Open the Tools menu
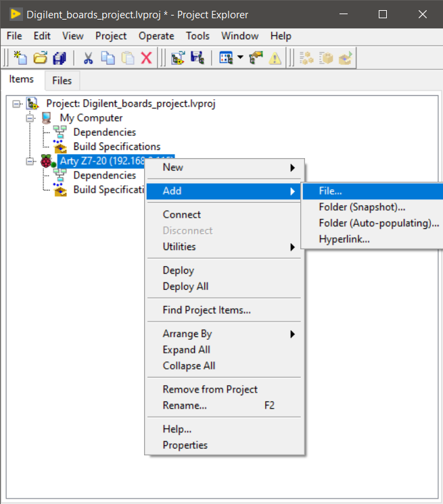Screen dimensions: 443x504 pos(197,36)
